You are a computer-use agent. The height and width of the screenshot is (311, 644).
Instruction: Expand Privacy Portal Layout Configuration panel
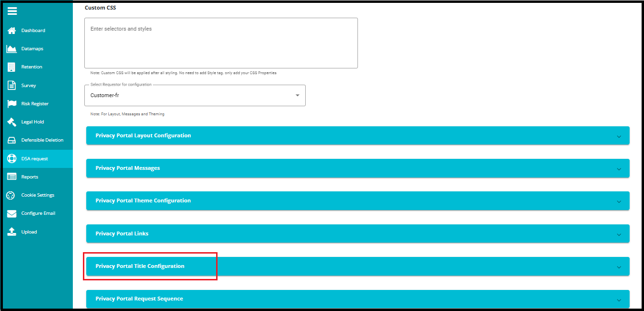coord(357,136)
